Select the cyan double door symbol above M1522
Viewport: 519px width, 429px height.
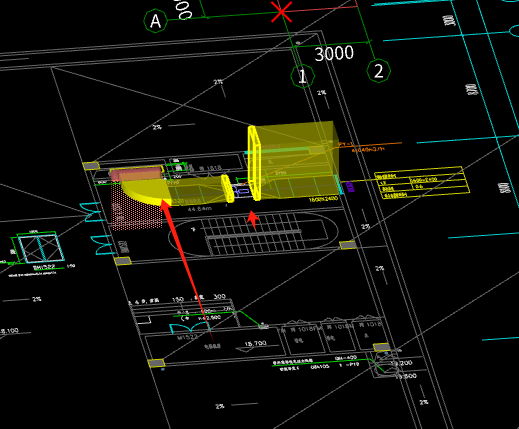tap(189, 328)
